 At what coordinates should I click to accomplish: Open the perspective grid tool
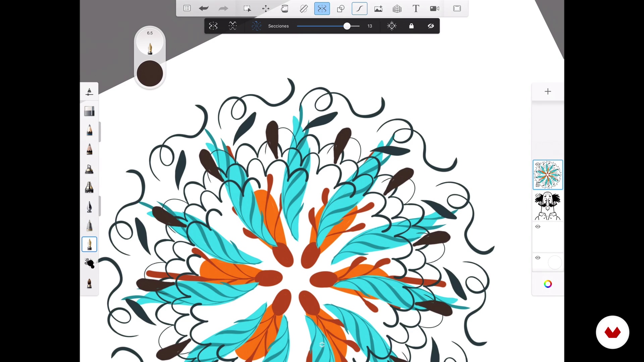coord(397,8)
